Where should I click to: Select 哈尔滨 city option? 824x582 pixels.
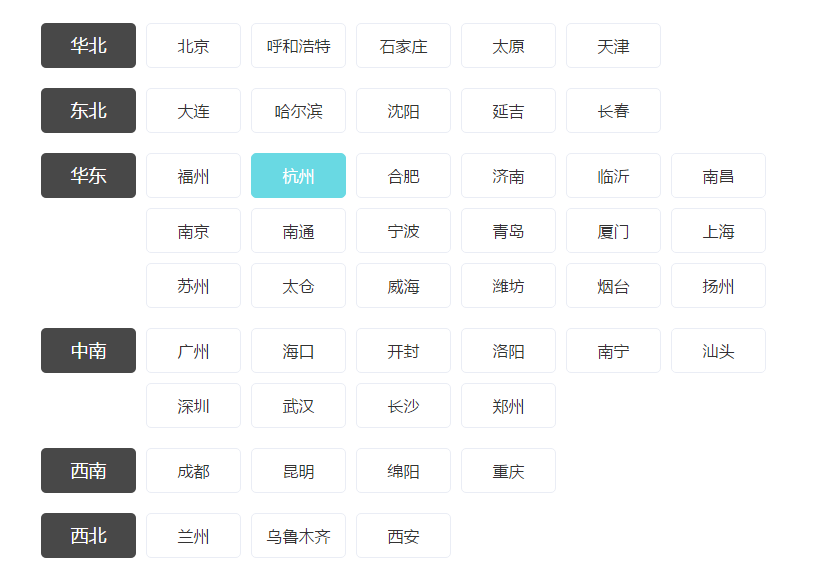(298, 111)
